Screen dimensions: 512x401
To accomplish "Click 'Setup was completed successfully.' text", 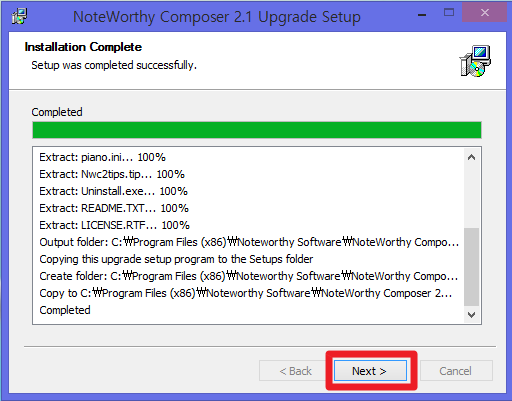I will click(x=114, y=65).
